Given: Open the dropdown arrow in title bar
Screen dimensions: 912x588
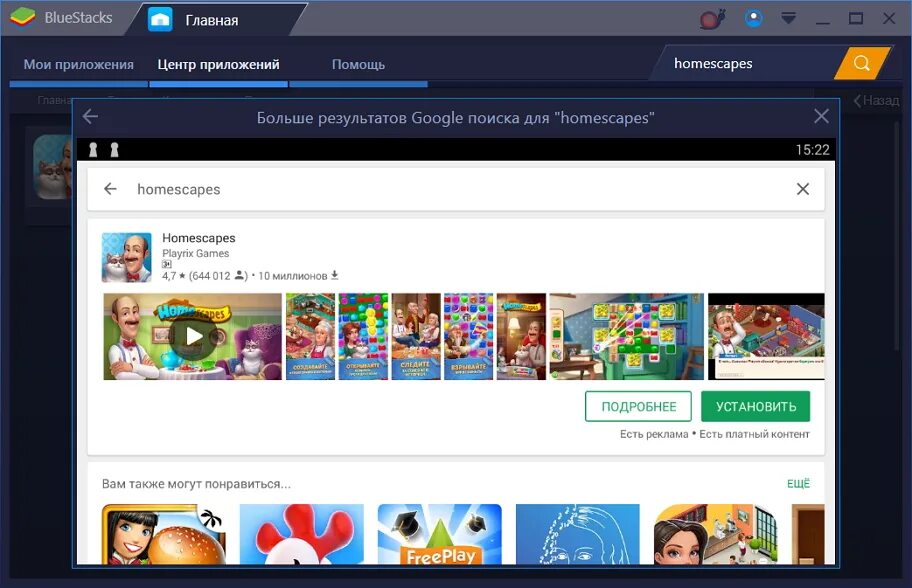Looking at the screenshot, I should pyautogui.click(x=788, y=18).
